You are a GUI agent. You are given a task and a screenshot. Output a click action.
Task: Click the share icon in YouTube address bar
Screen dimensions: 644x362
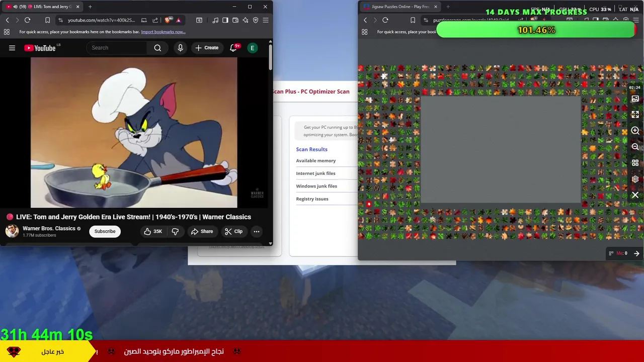pyautogui.click(x=155, y=20)
